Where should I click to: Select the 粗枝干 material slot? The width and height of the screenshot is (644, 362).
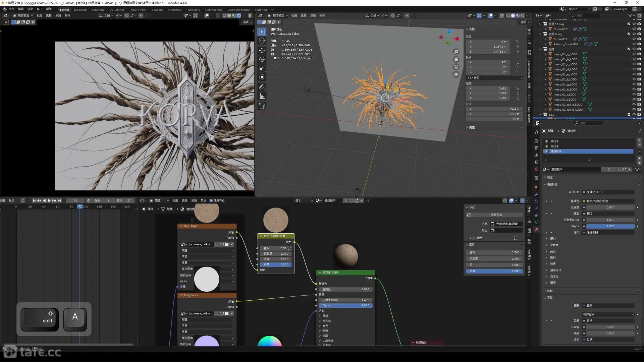click(589, 146)
